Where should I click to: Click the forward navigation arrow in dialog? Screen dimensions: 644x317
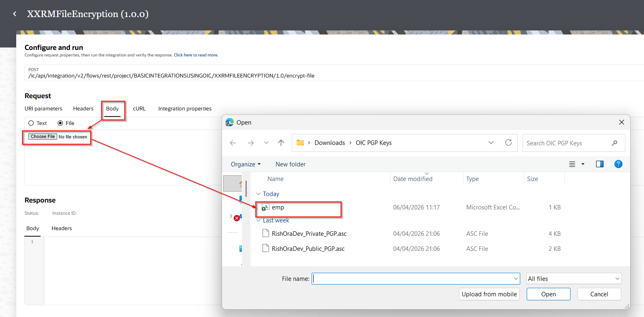coord(251,143)
